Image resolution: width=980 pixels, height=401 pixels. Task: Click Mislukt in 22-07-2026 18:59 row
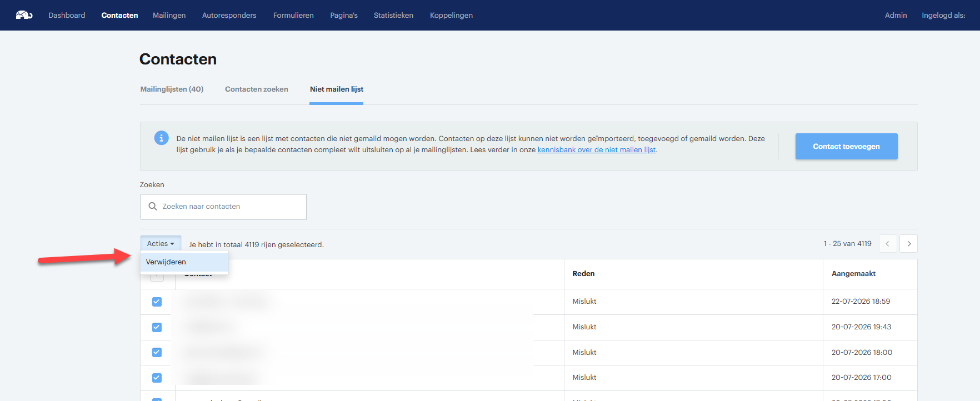584,301
